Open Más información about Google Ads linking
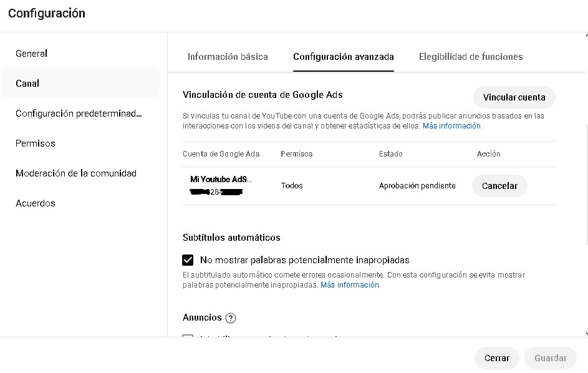 (x=451, y=126)
